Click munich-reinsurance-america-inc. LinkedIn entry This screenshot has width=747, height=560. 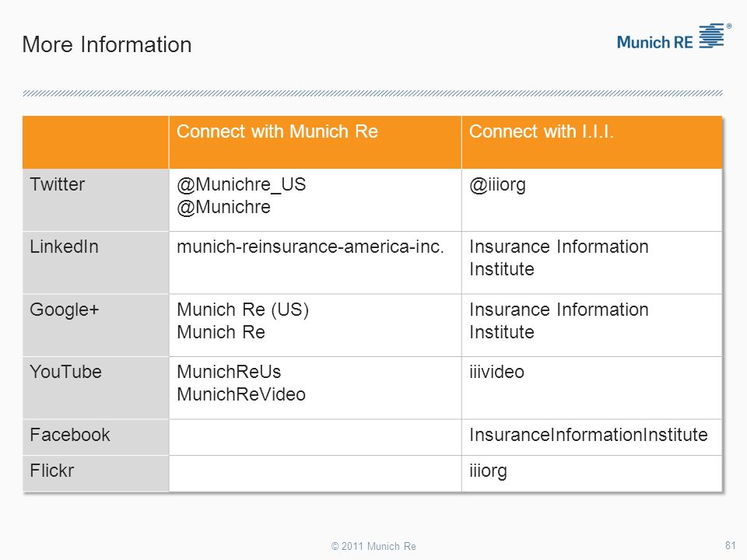tap(310, 247)
